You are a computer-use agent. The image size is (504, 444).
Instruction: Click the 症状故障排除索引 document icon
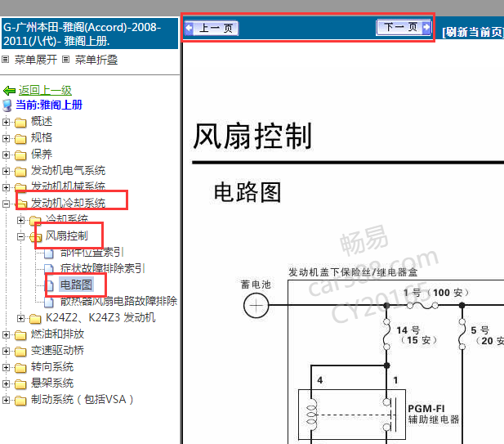[49, 269]
